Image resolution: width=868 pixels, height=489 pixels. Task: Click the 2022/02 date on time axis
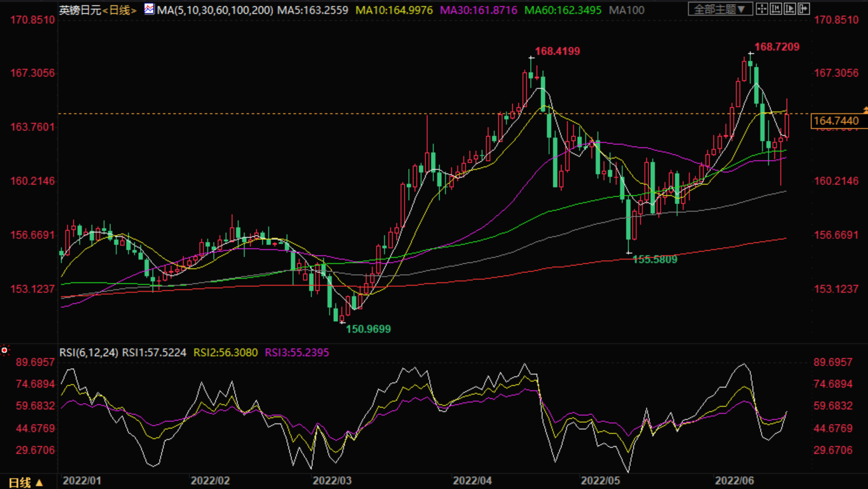(x=210, y=481)
